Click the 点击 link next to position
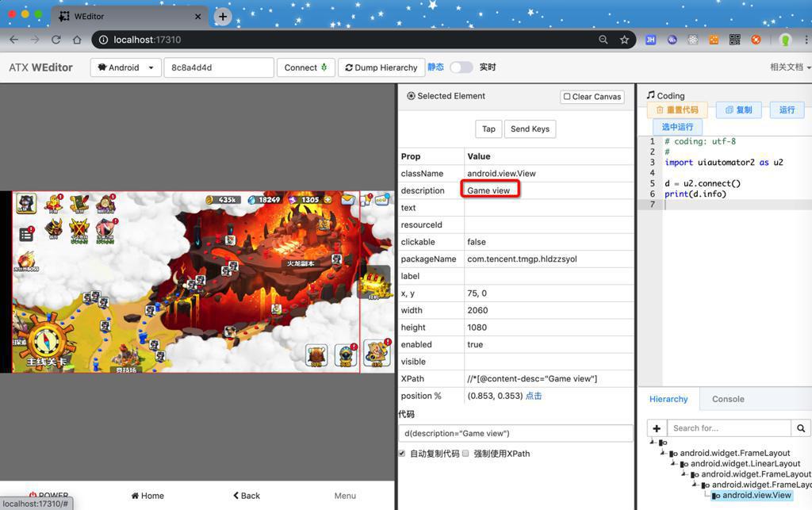The image size is (812, 510). pyautogui.click(x=534, y=396)
